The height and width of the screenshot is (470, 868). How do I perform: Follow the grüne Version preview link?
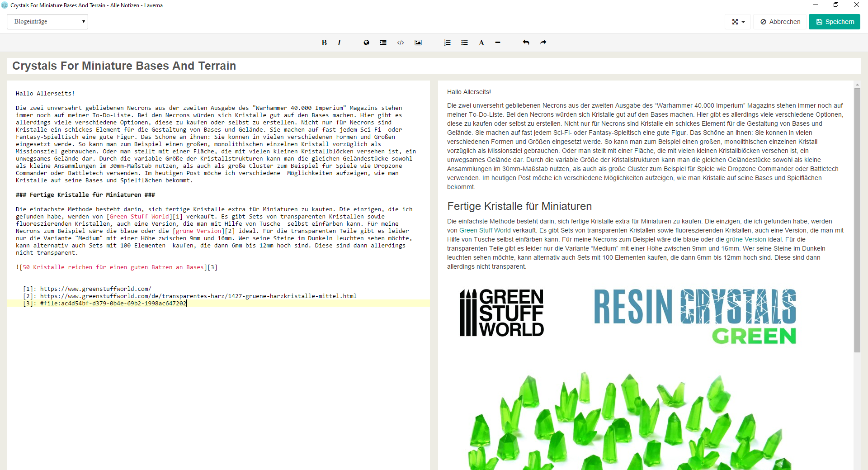746,239
